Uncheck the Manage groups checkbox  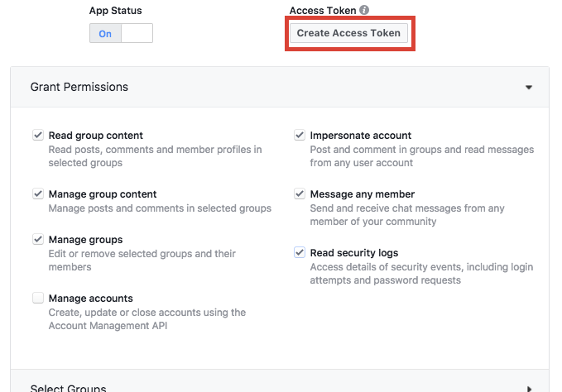pos(38,239)
